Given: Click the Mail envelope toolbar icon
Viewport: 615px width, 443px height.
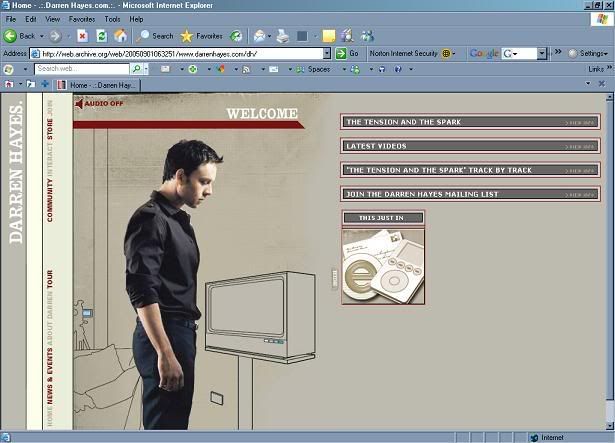Looking at the screenshot, I should pos(259,36).
